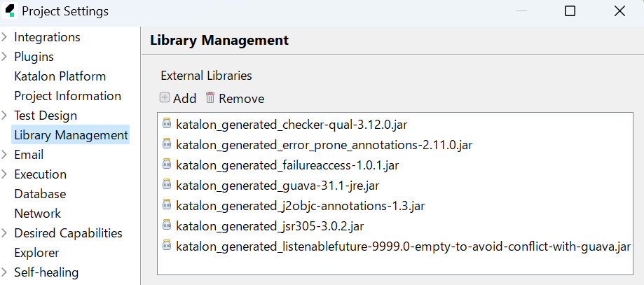The image size is (644, 285).
Task: Expand the Test Design node
Action: pos(5,116)
